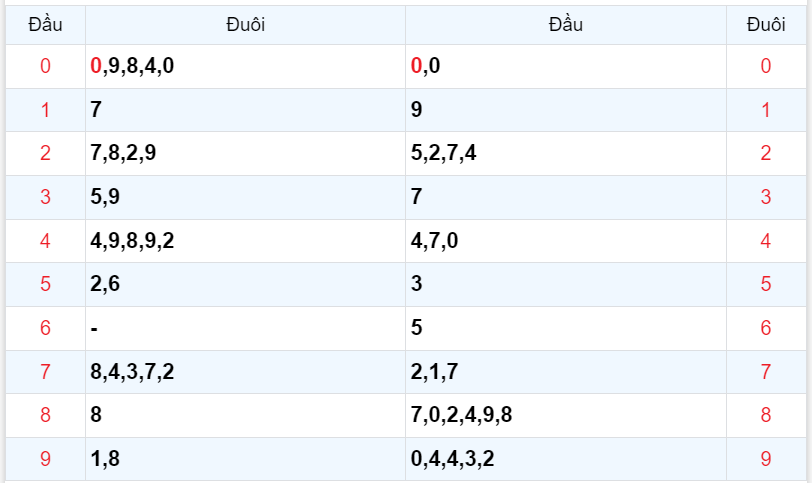This screenshot has width=812, height=483.
Task: Click the wide Đuôi column header
Action: [245, 25]
